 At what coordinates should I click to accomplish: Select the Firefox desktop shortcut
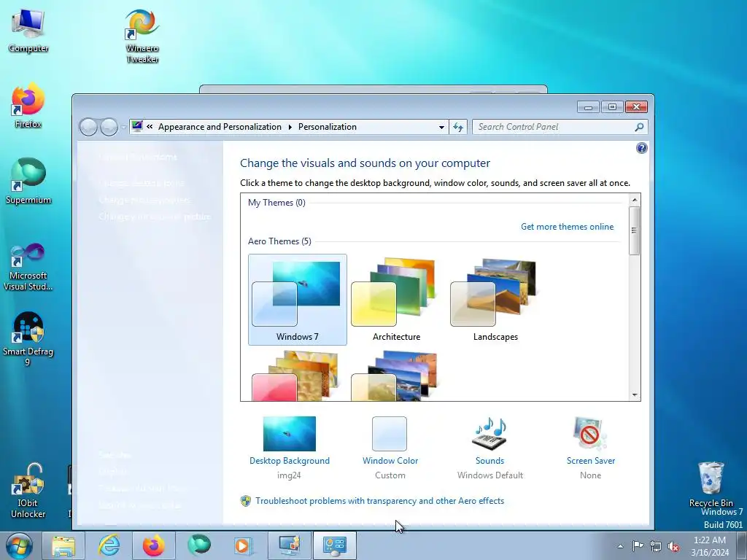point(28,106)
